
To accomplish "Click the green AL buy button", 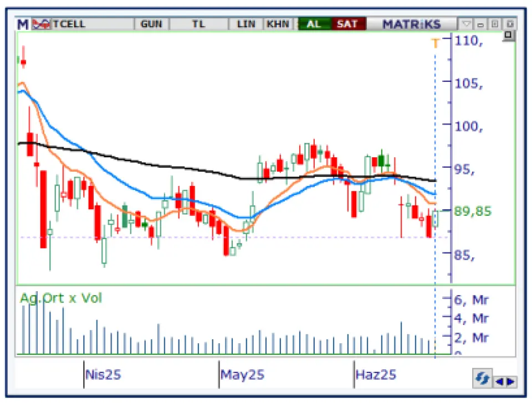I will point(314,24).
